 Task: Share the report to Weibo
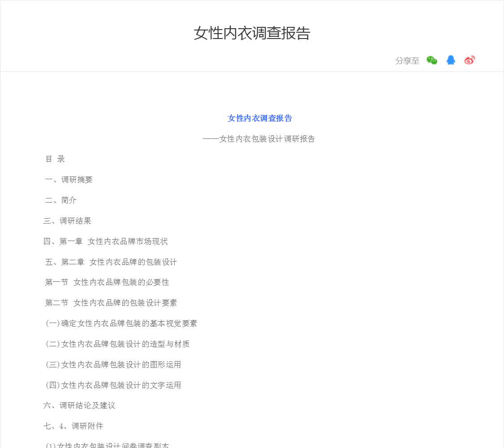tap(470, 60)
